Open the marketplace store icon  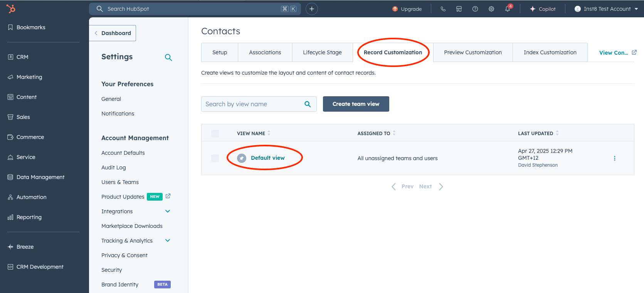(459, 9)
